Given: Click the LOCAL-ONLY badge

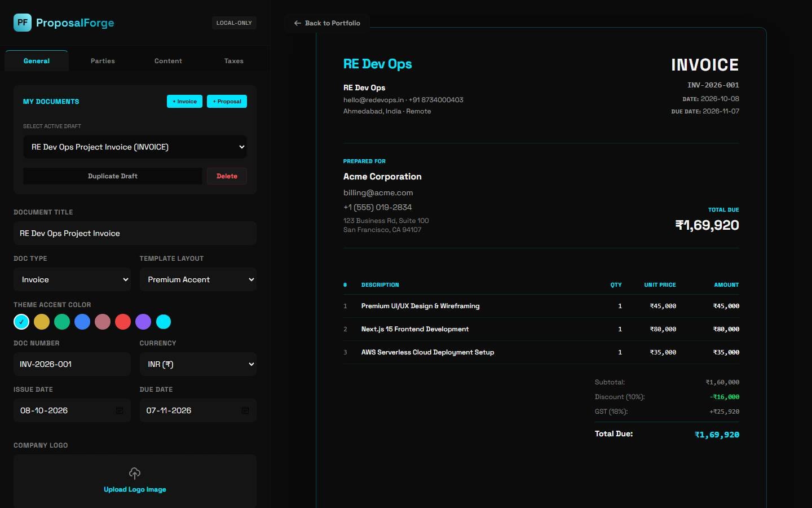Looking at the screenshot, I should (x=234, y=23).
